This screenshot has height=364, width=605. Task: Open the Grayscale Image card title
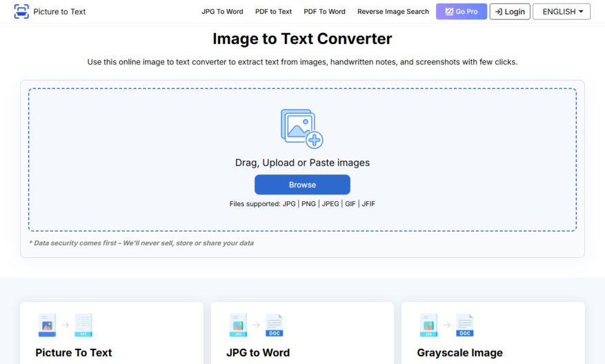pos(459,352)
